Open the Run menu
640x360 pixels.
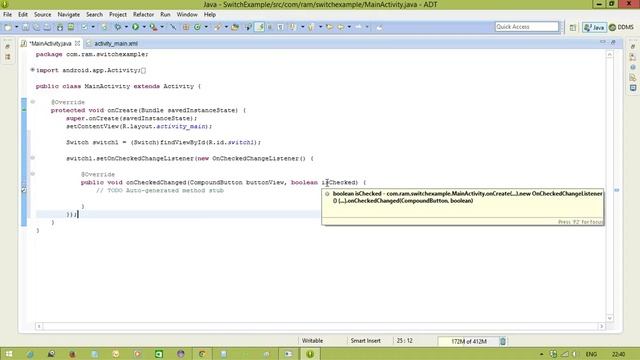(x=165, y=14)
